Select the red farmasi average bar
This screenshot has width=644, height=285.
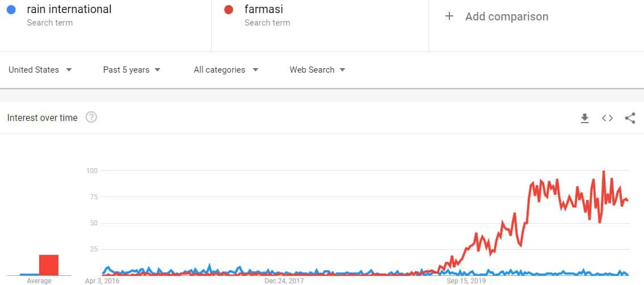(49, 265)
